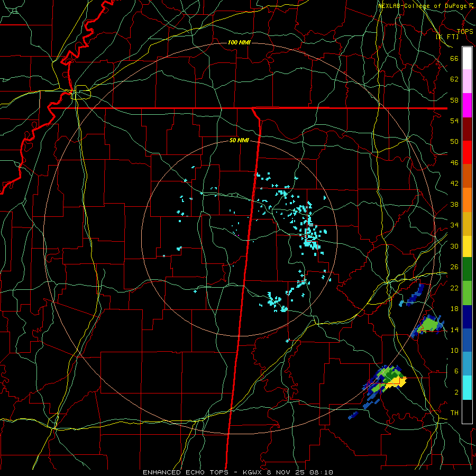Click the white swatch at the top of the TOPS legend
Image resolution: width=476 pixels, height=476 pixels.
click(467, 58)
